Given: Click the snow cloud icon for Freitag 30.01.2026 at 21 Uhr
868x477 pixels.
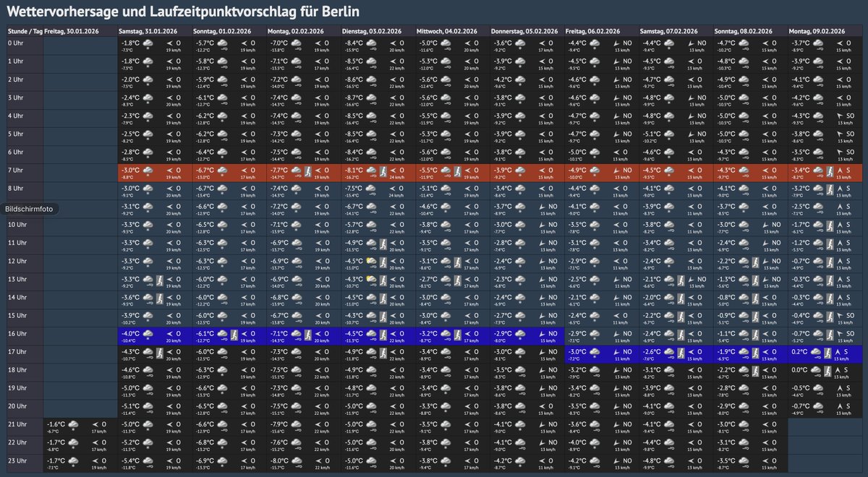Looking at the screenshot, I should tap(73, 425).
